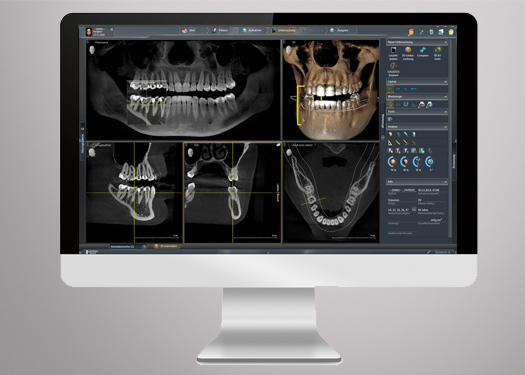Click the orange exit door icon
525x375 pixels.
point(411,32)
